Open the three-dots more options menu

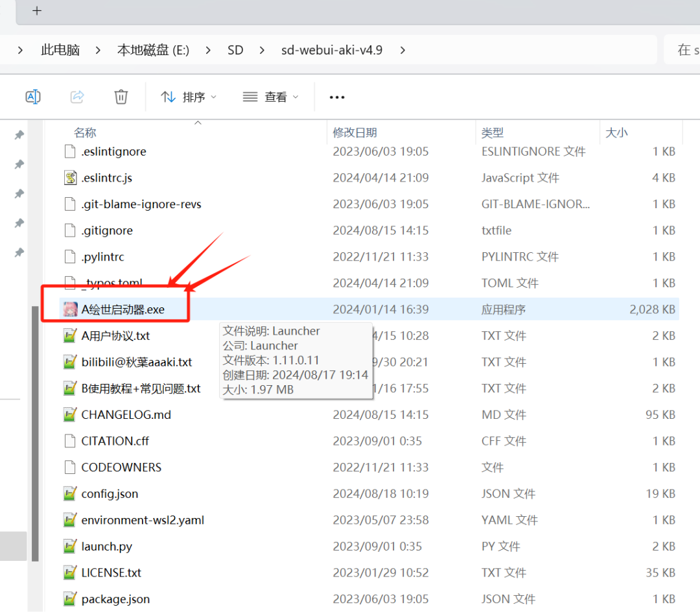(337, 97)
